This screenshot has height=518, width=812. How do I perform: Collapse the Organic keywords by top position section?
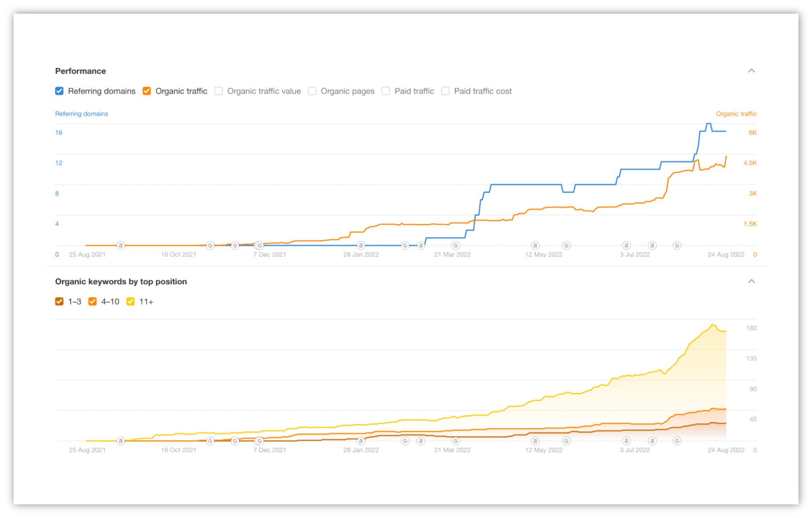click(x=752, y=281)
